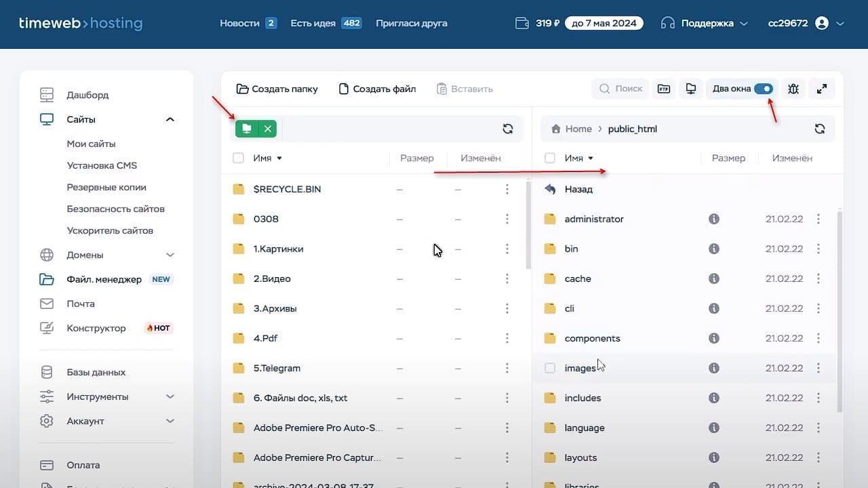
Task: Expand the Инструменты section
Action: [x=170, y=396]
